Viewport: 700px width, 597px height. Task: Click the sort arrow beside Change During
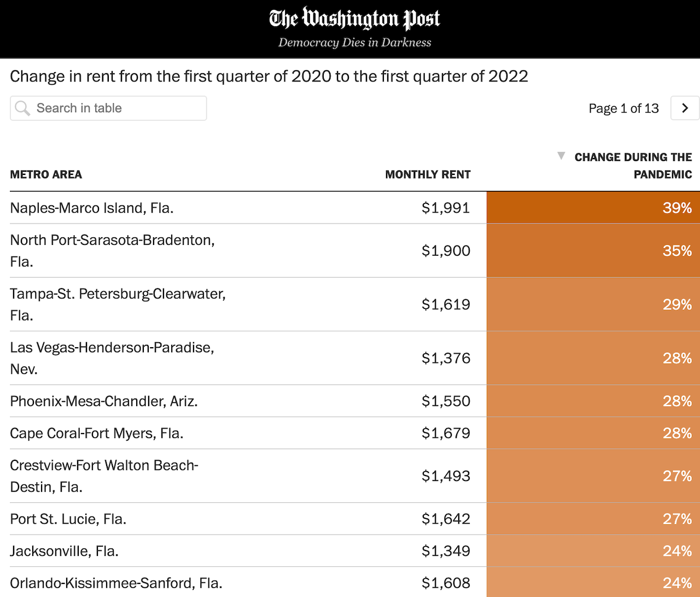(x=561, y=156)
